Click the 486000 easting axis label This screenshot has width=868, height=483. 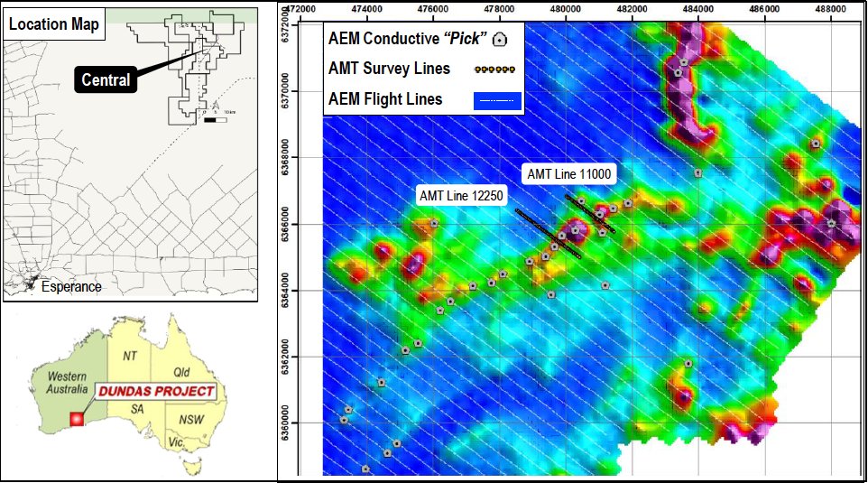pos(764,9)
